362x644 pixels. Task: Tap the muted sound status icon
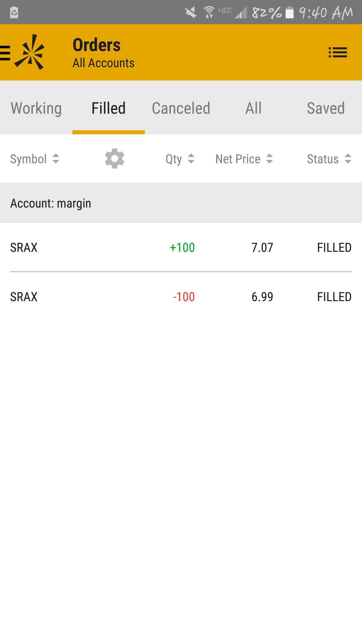[191, 13]
